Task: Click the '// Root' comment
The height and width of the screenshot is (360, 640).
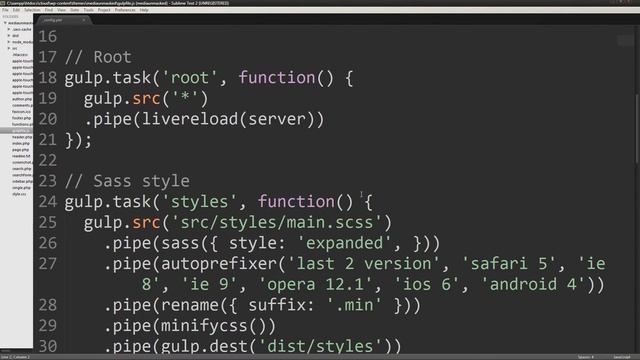Action: (x=98, y=57)
